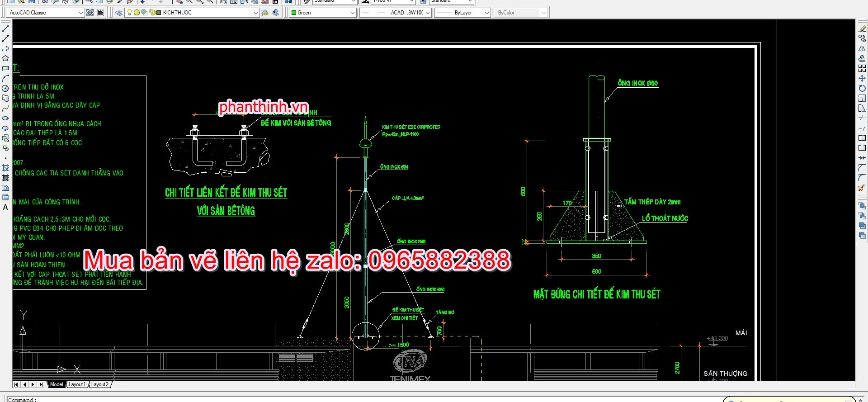Select the Explode tool
868x402 pixels.
(862, 188)
